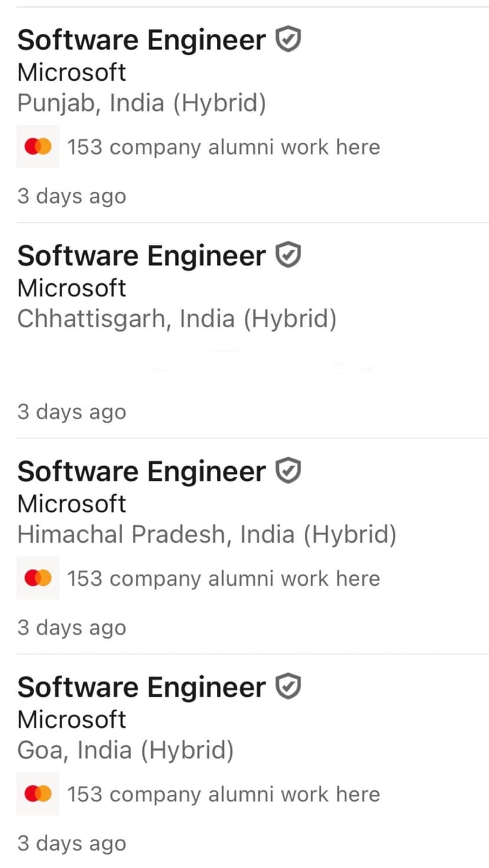Open Software Engineer job title for Himachal Pradesh

tap(142, 471)
